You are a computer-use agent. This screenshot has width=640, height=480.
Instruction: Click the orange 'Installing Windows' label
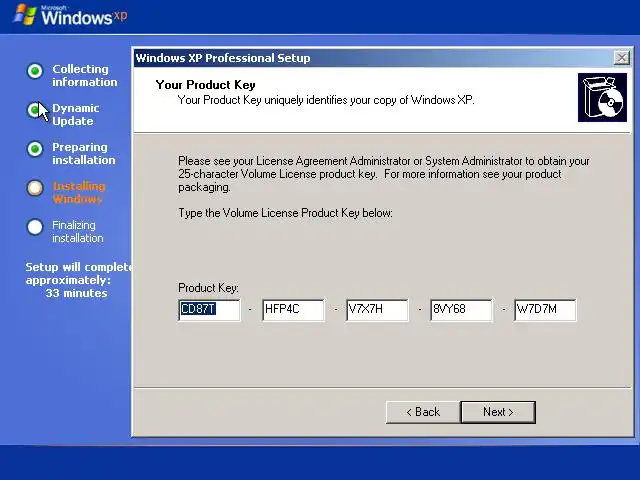click(x=79, y=193)
